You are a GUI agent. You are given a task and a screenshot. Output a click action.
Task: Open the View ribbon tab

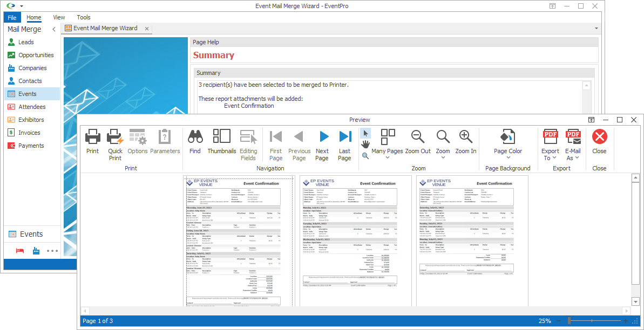[59, 17]
